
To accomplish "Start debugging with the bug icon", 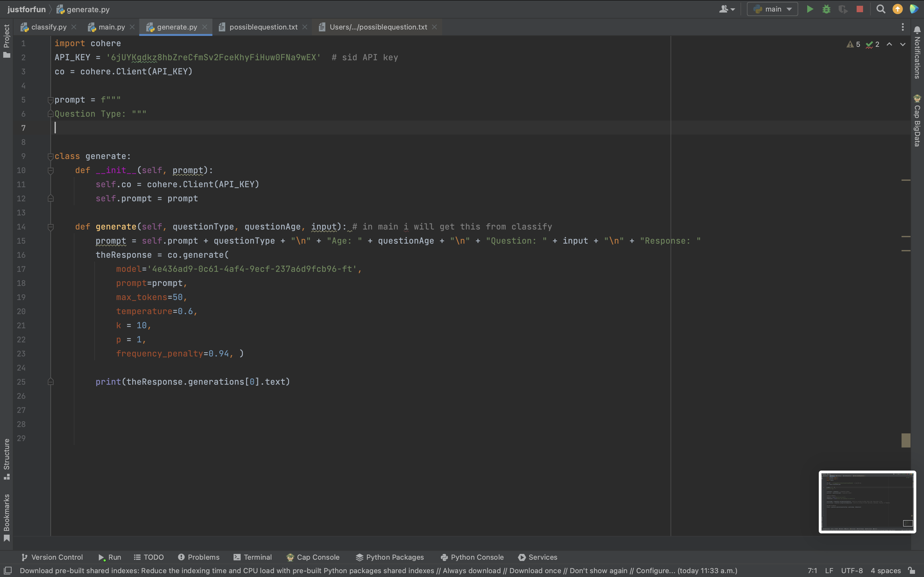I will (x=826, y=9).
